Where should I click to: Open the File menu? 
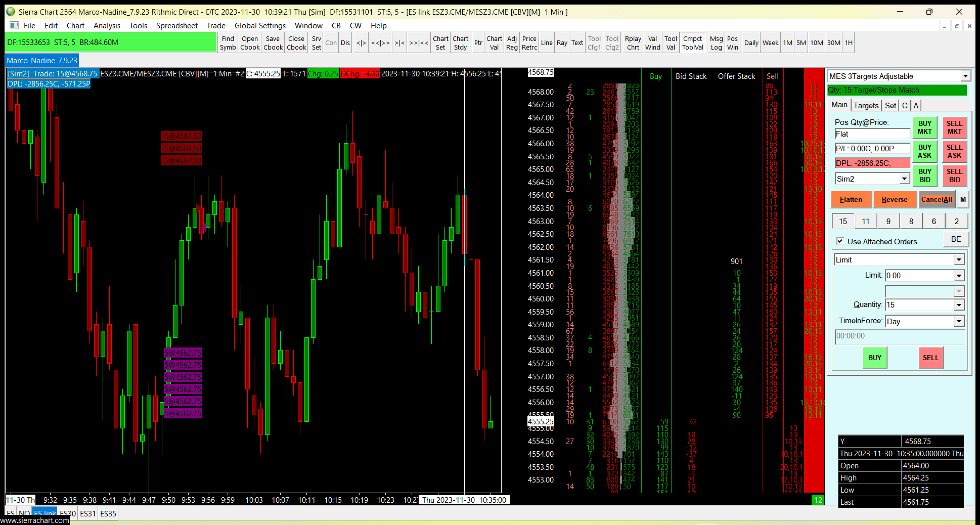pyautogui.click(x=29, y=26)
